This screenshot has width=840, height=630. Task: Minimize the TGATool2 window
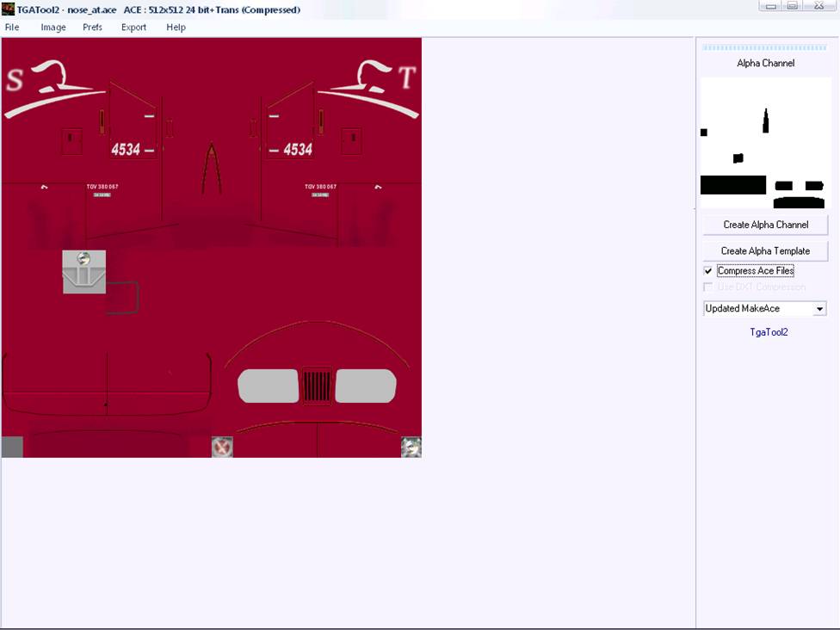pos(771,6)
